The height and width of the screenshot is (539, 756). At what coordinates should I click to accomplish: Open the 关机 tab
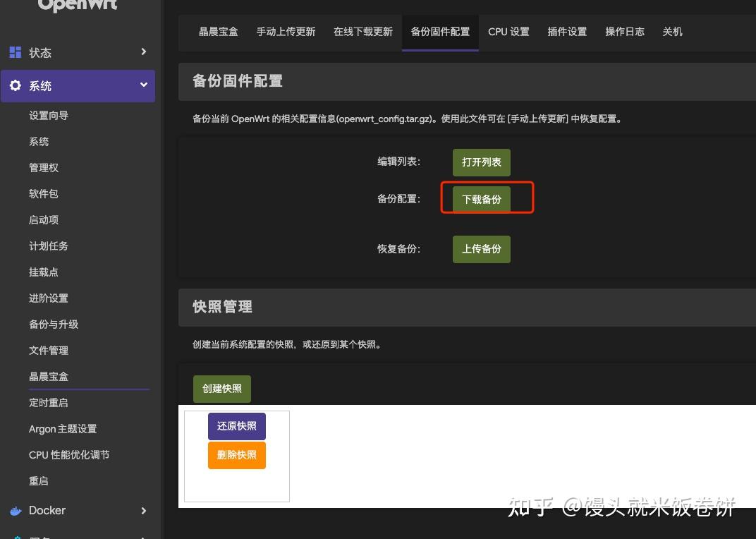(x=672, y=32)
